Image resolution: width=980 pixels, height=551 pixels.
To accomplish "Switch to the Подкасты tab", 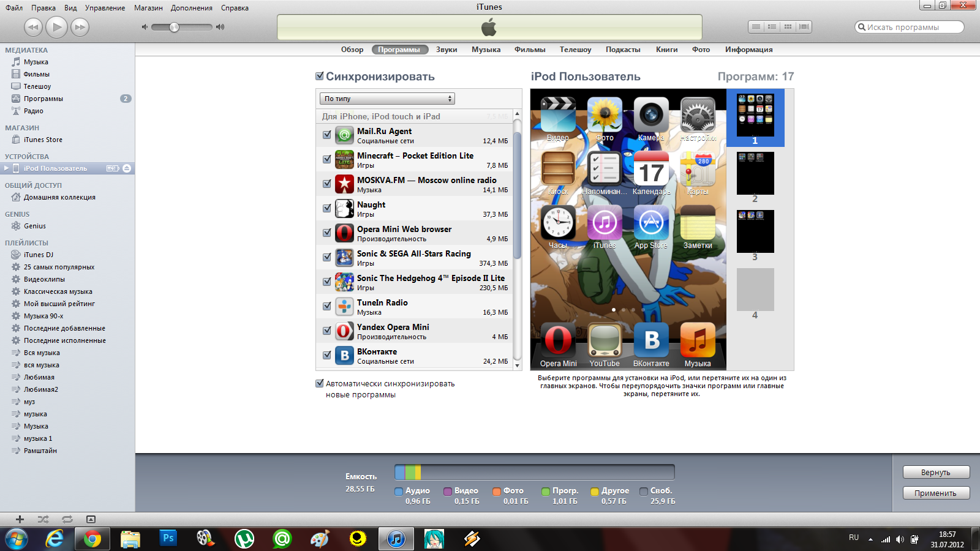I will [623, 50].
